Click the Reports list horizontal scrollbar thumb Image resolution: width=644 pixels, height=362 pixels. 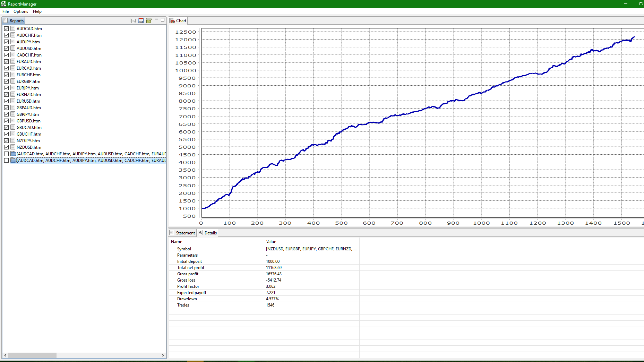pos(32,355)
